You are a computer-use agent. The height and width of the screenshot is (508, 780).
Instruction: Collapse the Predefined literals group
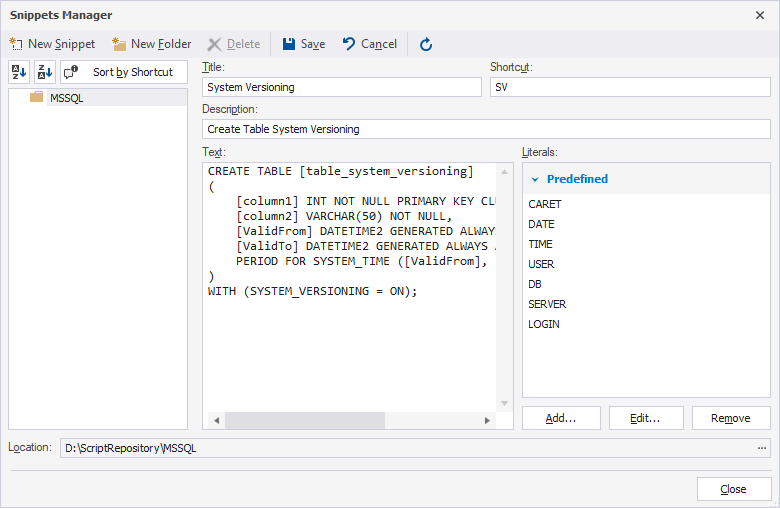pos(535,179)
